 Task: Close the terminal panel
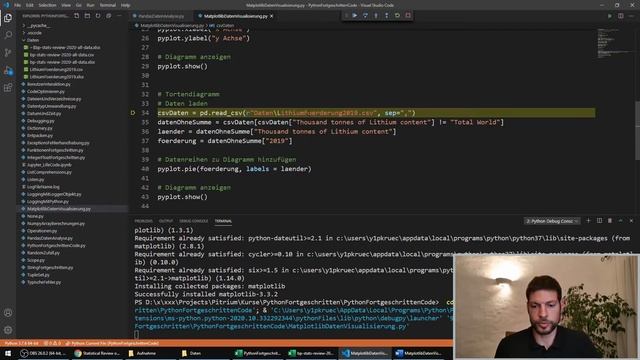tap(631, 221)
